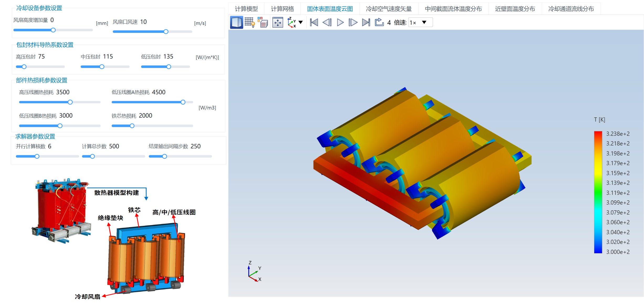Click the T [K] legend title
The width and height of the screenshot is (644, 308).
(x=599, y=120)
